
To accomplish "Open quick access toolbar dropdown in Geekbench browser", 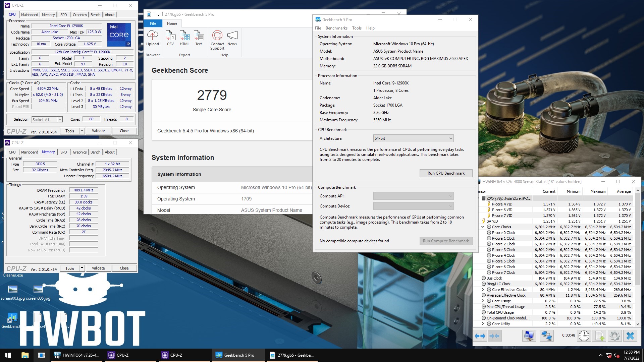I will [158, 15].
